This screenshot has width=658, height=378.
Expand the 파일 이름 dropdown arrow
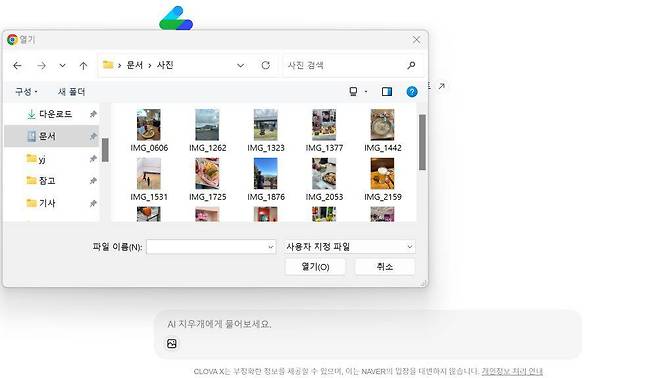(271, 247)
